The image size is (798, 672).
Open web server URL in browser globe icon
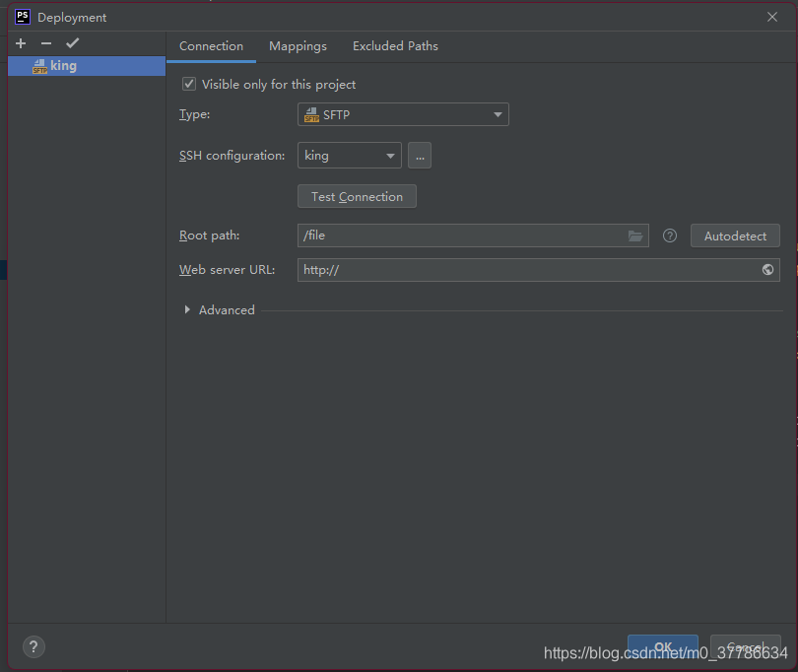coord(768,270)
